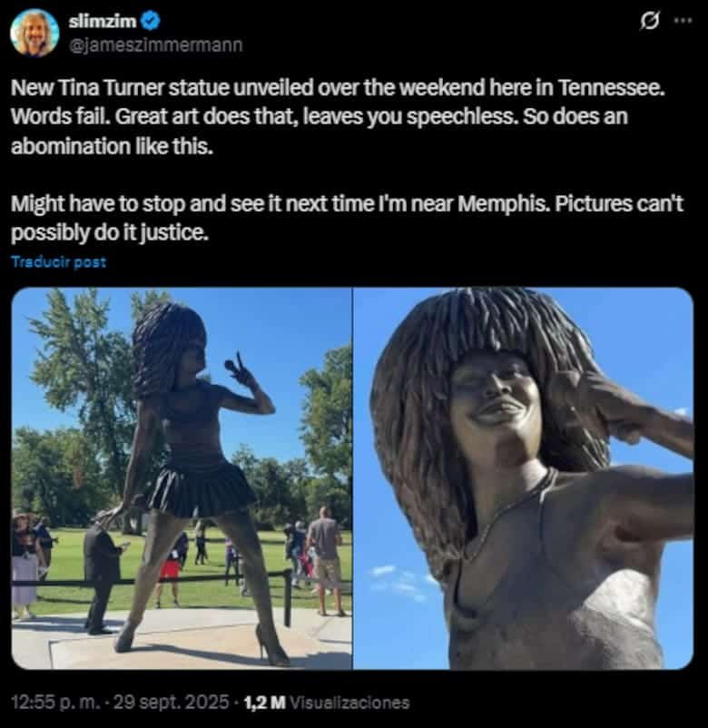Screen dimensions: 708x728
Task: Open the Grok slashed-circle icon
Action: click(x=649, y=21)
